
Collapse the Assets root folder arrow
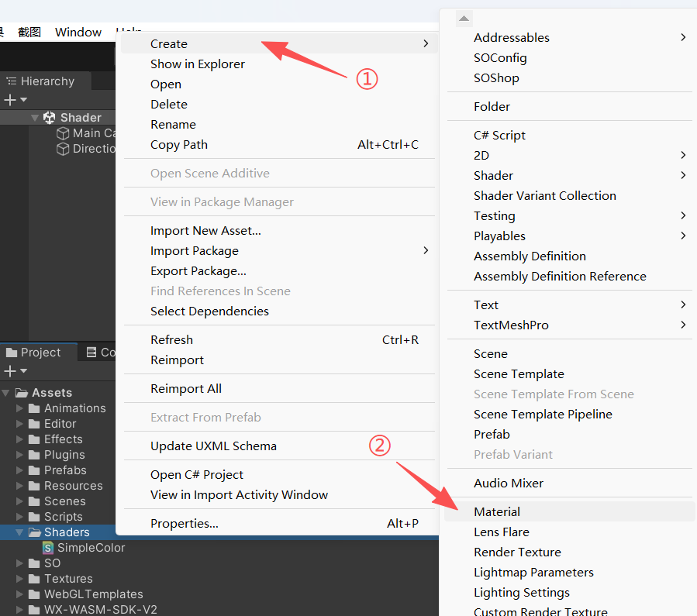pos(8,393)
